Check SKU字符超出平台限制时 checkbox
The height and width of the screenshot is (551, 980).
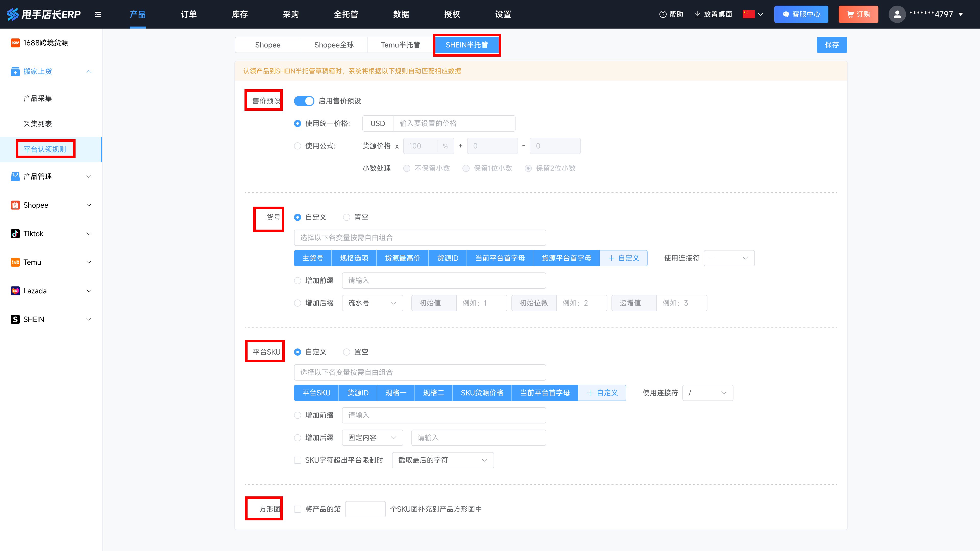click(298, 460)
